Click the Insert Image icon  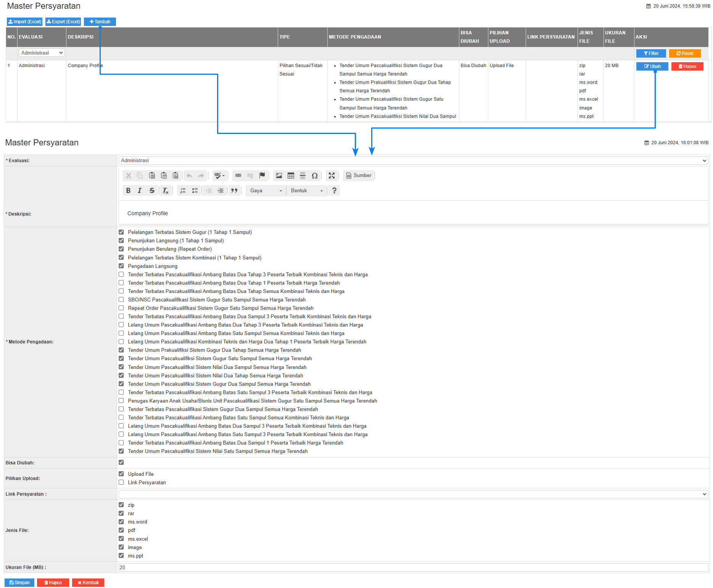click(x=279, y=176)
